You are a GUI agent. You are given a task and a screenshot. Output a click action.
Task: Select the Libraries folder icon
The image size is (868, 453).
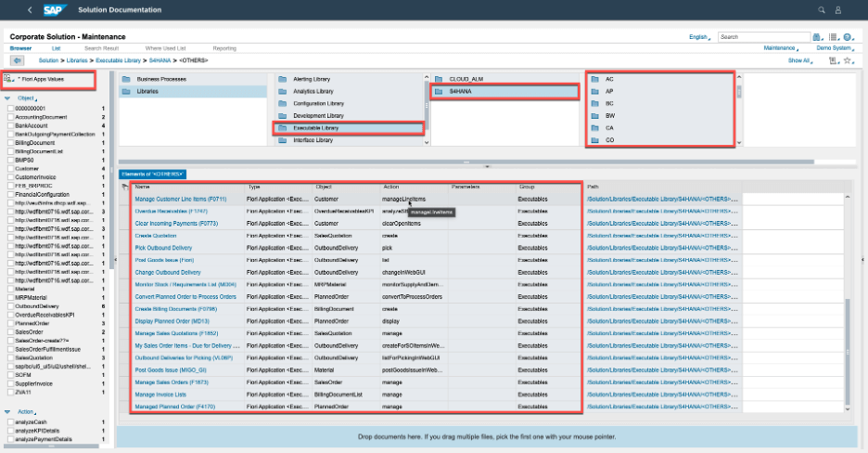(126, 91)
